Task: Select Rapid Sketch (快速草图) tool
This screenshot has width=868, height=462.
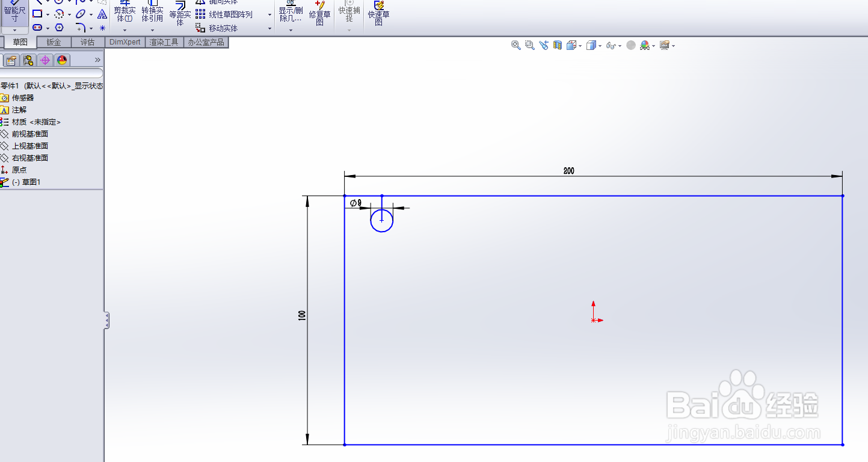Action: coord(378,13)
